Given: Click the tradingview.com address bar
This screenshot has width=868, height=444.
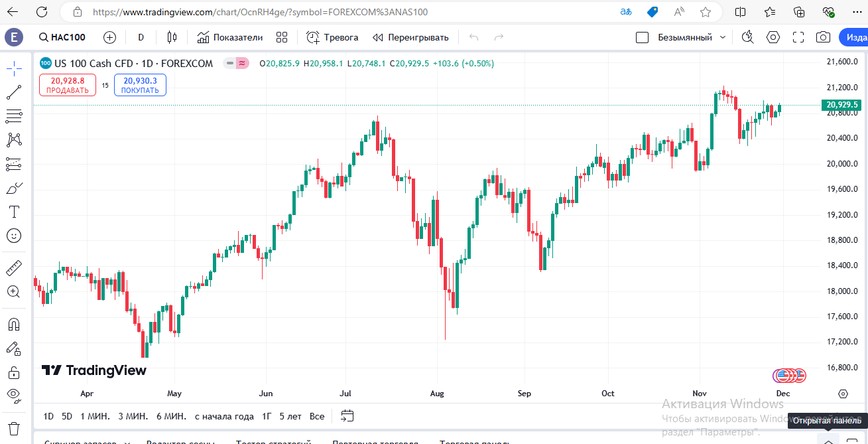Looking at the screenshot, I should pos(260,12).
